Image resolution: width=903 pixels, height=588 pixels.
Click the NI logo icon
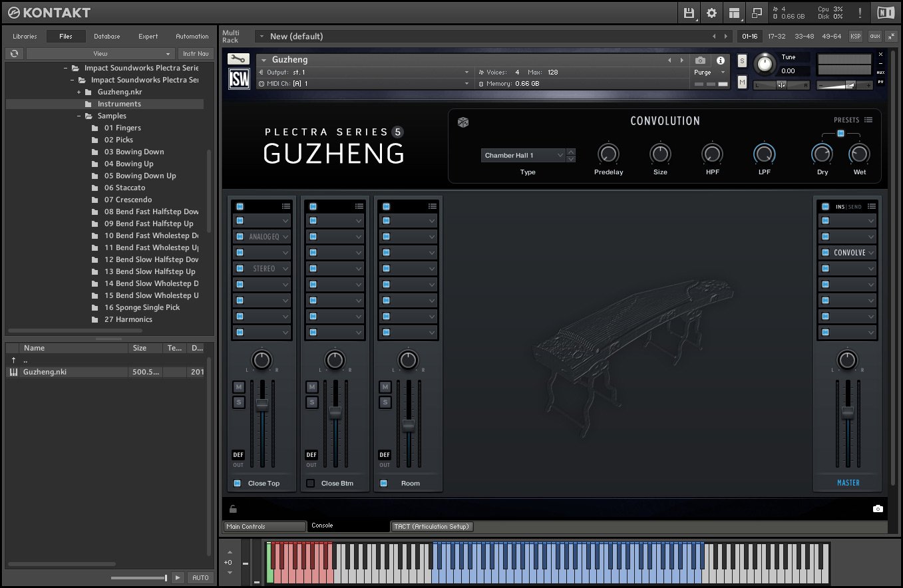[x=886, y=13]
